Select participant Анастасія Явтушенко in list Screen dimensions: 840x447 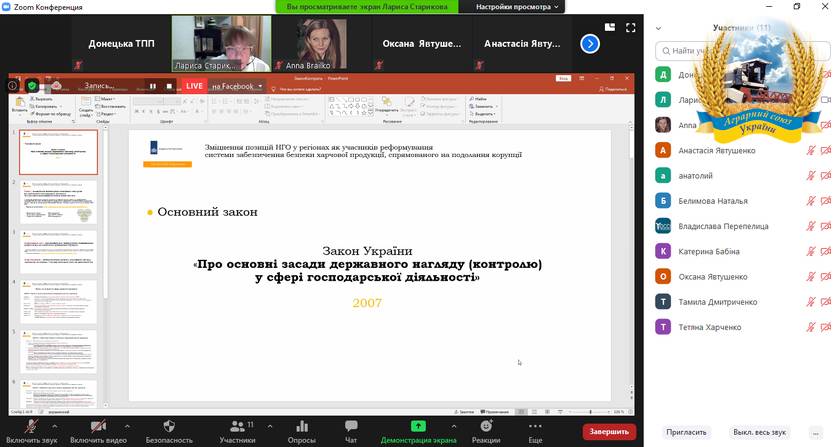tap(742, 151)
